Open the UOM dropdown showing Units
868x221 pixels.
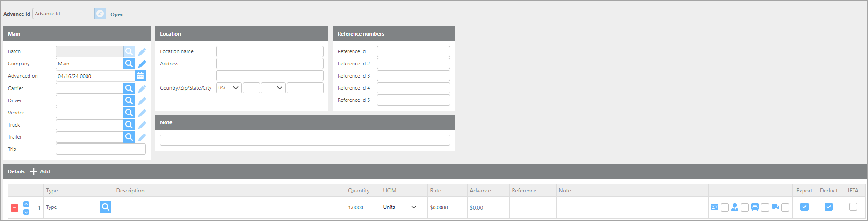pos(400,207)
